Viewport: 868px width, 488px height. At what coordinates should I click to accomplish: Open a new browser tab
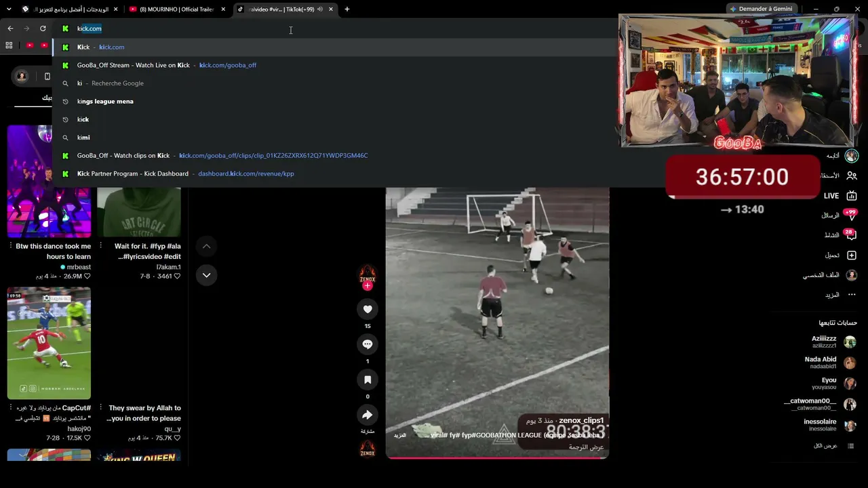pyautogui.click(x=347, y=9)
